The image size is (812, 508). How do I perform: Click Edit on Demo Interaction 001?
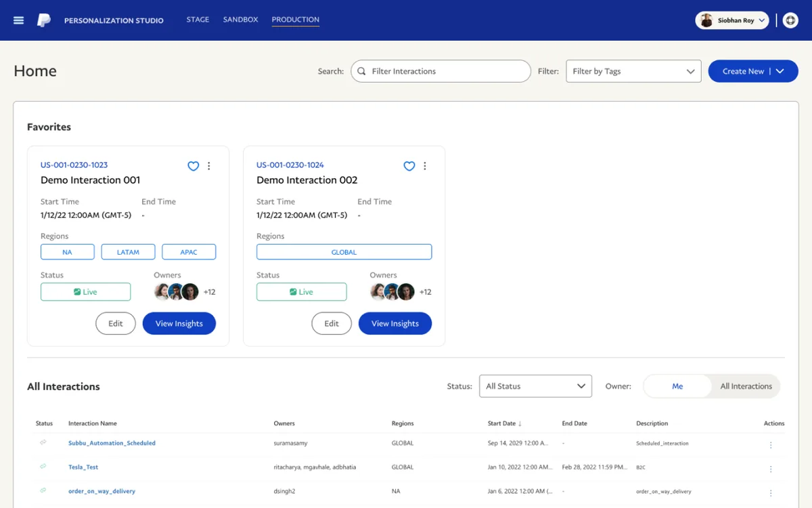(x=116, y=324)
